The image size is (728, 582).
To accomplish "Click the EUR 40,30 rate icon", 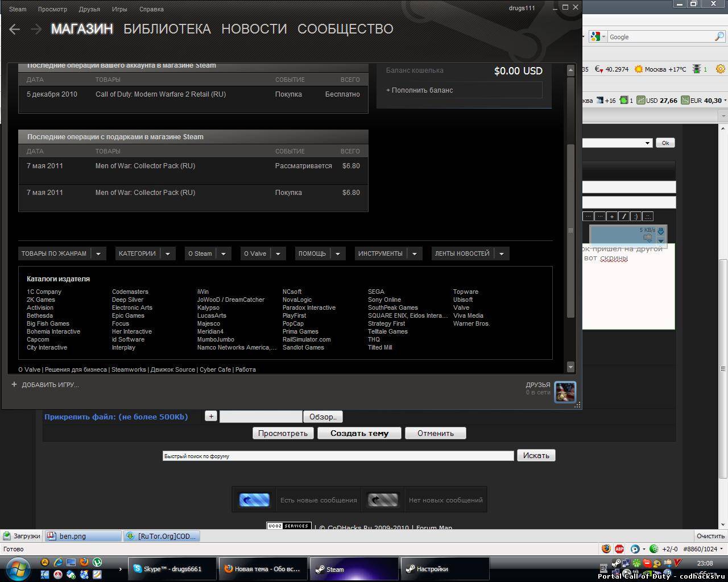I will pyautogui.click(x=685, y=101).
